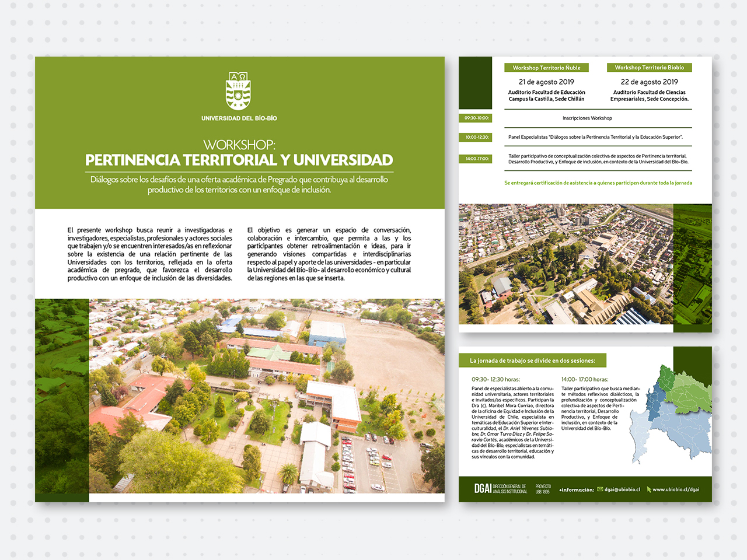Click the paragraph starting 'El objetivo es generar'
This screenshot has width=747, height=560.
[x=329, y=254]
